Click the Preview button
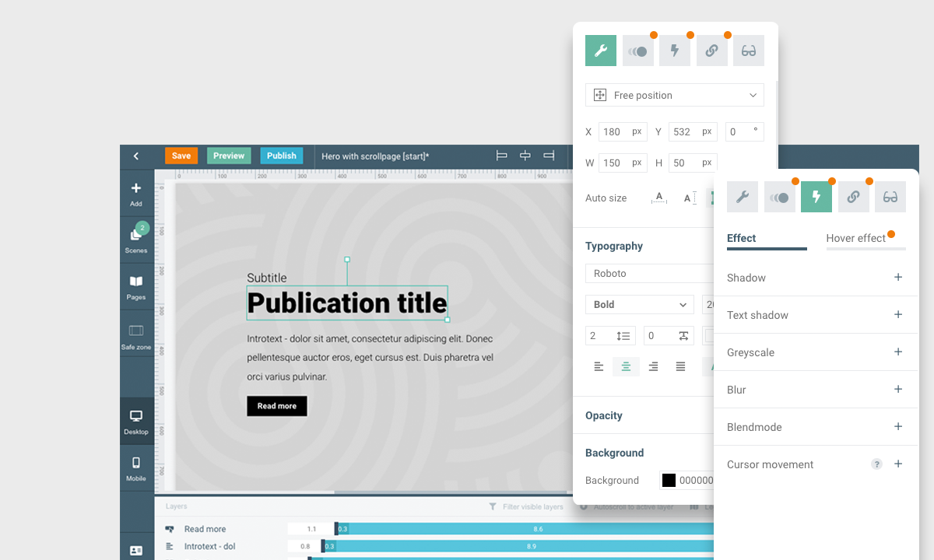934x560 pixels. tap(229, 156)
